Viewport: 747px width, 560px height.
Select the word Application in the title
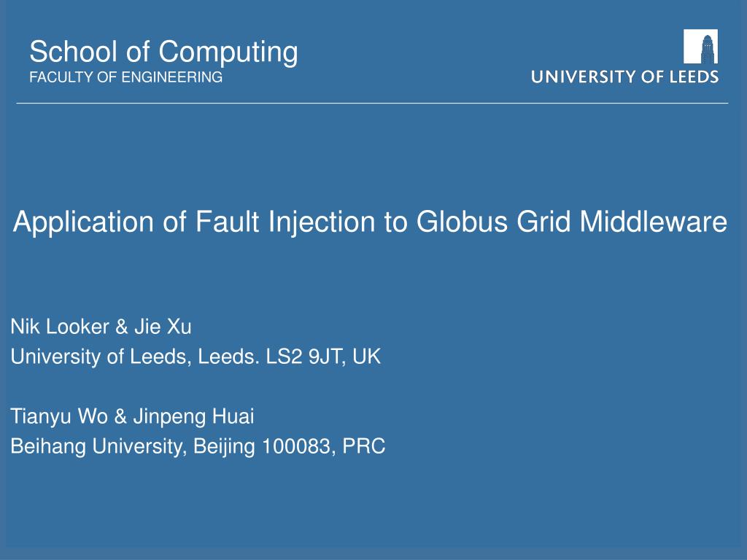point(83,222)
